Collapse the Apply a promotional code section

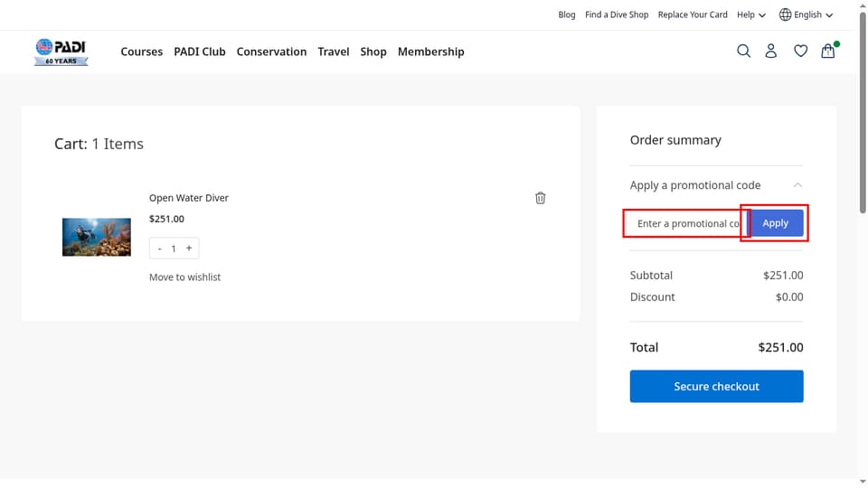tap(797, 184)
